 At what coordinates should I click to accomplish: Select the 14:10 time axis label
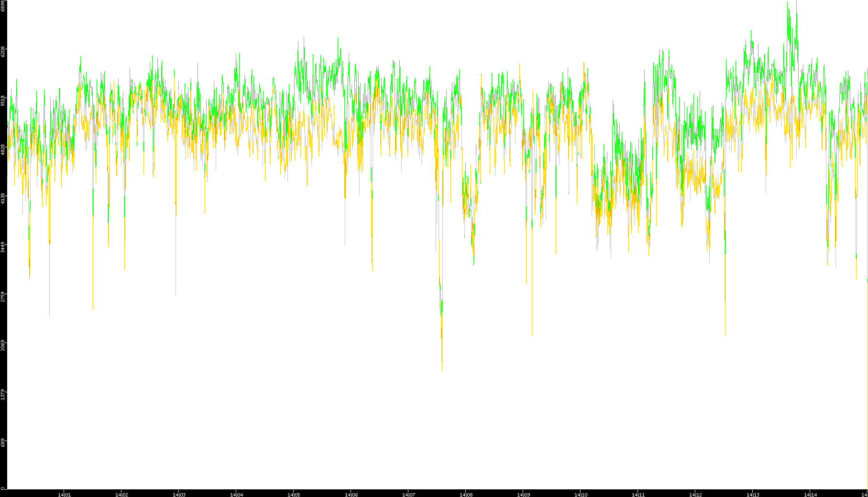pos(581,495)
